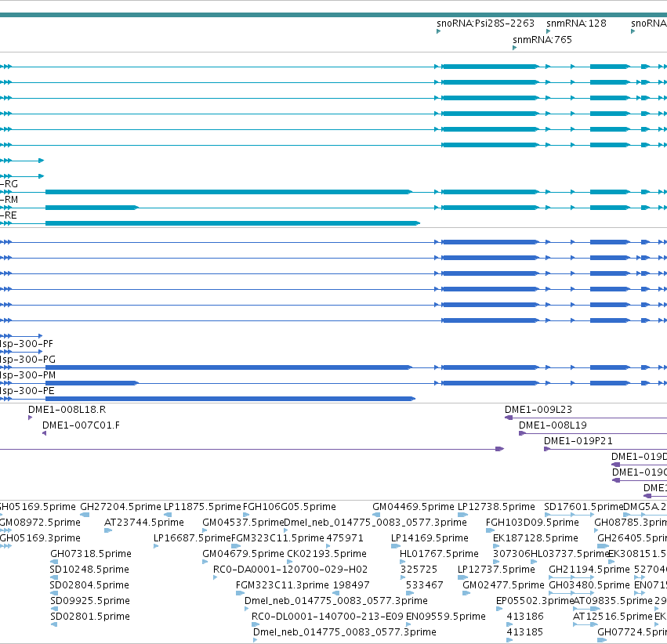Select the GM02477.5prime EST label
Viewport: 667px width, 644px height.
point(503,585)
